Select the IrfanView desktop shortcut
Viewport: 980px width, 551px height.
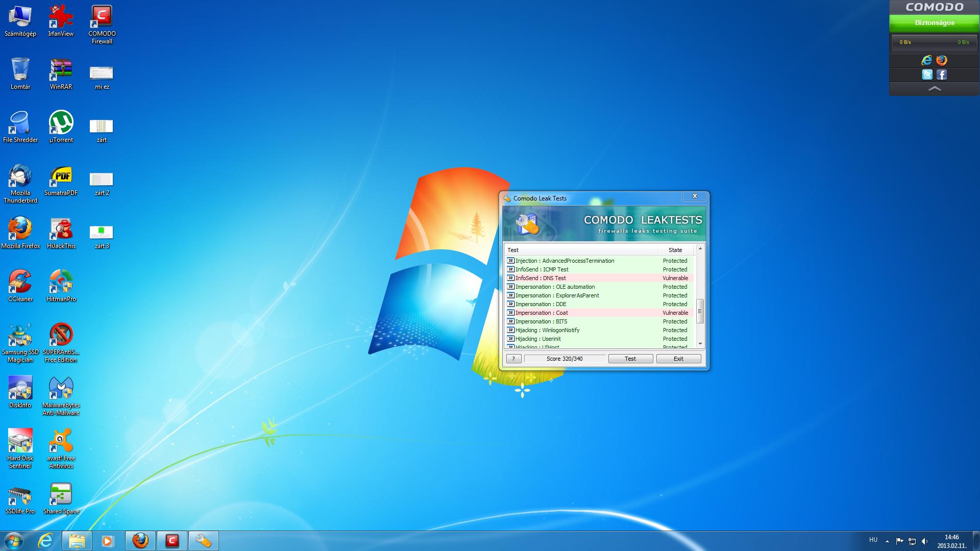[61, 21]
